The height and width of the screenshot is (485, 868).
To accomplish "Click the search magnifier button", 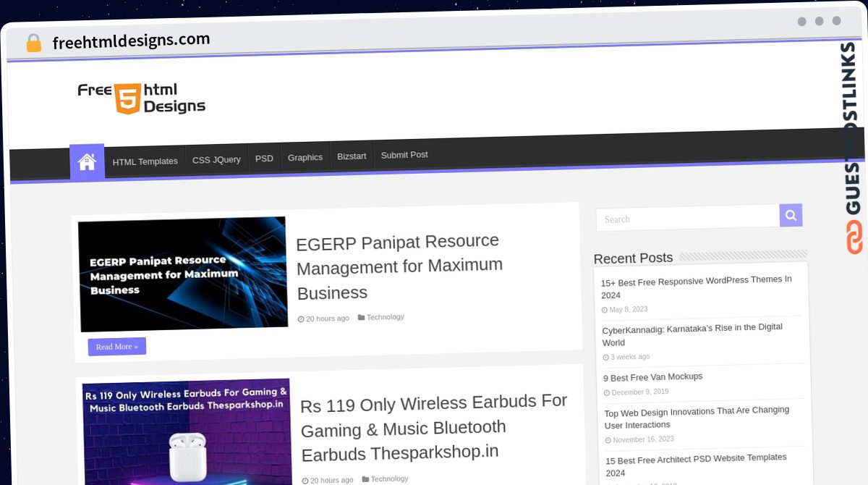I will pos(791,215).
